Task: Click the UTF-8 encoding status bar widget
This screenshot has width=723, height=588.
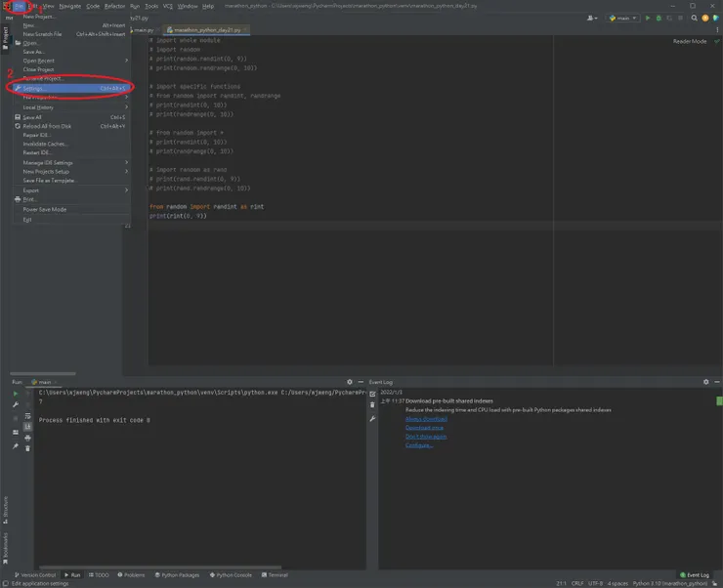Action: [595, 583]
